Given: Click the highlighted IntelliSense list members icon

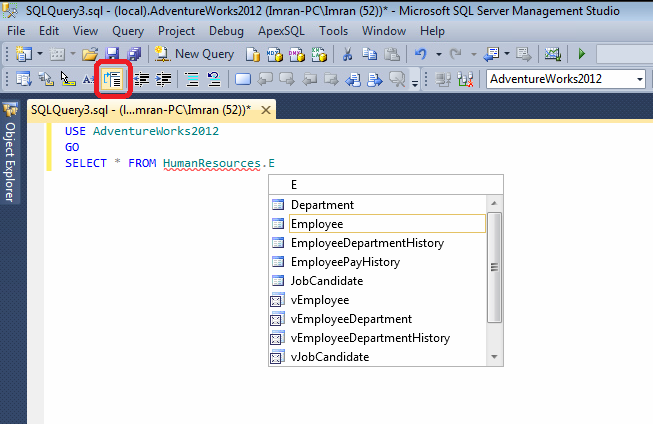Looking at the screenshot, I should 112,79.
